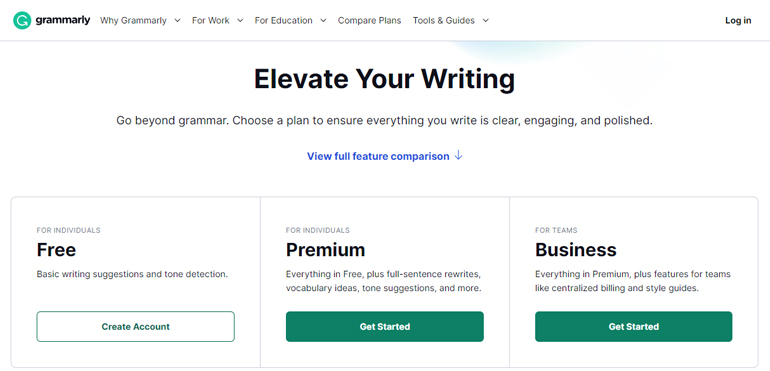Viewport: 770px width, 371px height.
Task: Open the Why Grammarly menu
Action: pyautogui.click(x=134, y=21)
